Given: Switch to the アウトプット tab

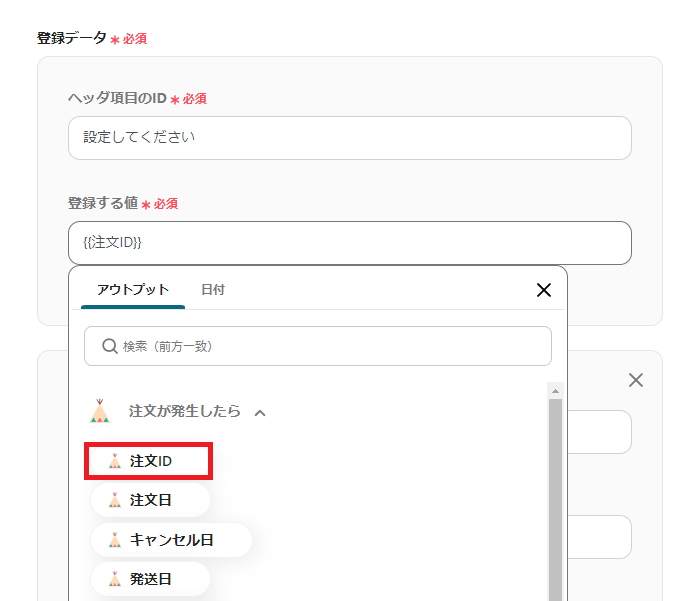Looking at the screenshot, I should 133,290.
